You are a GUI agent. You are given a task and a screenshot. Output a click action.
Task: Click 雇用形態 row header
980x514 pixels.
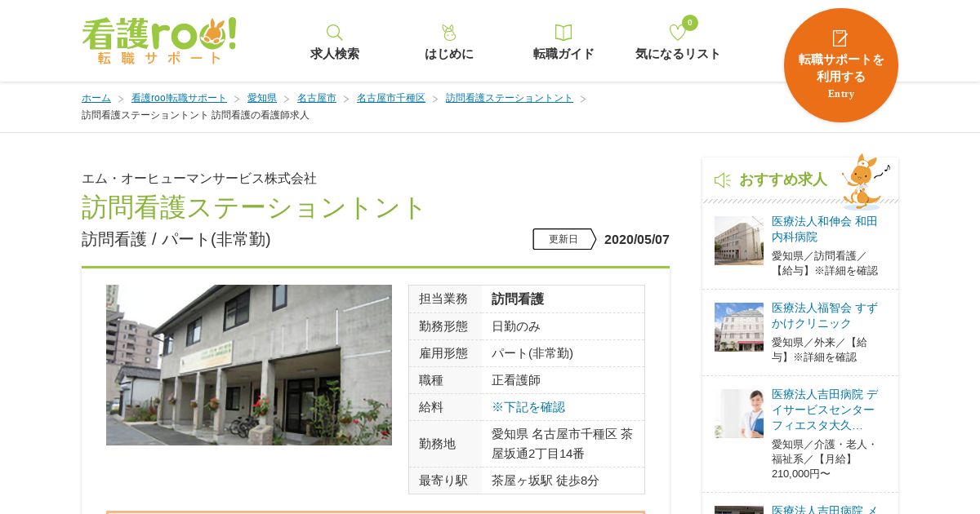click(444, 353)
